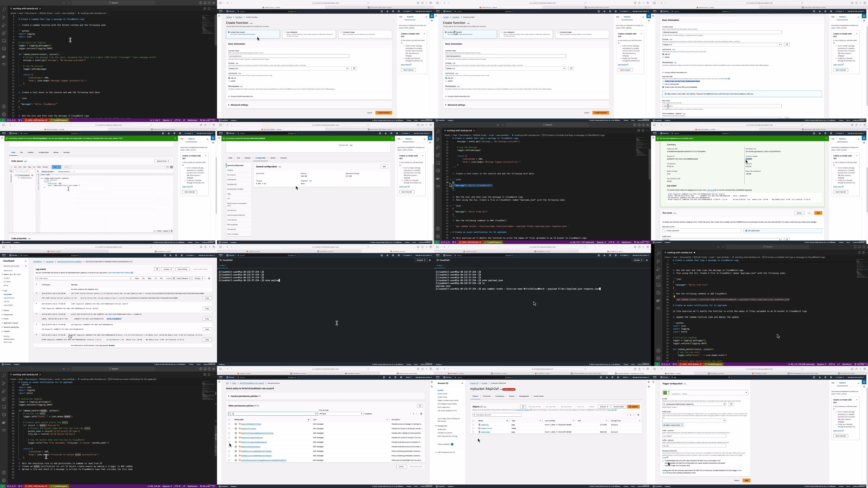The height and width of the screenshot is (488, 868).
Task: Remove the 'All object create events' tag
Action: pos(682,425)
